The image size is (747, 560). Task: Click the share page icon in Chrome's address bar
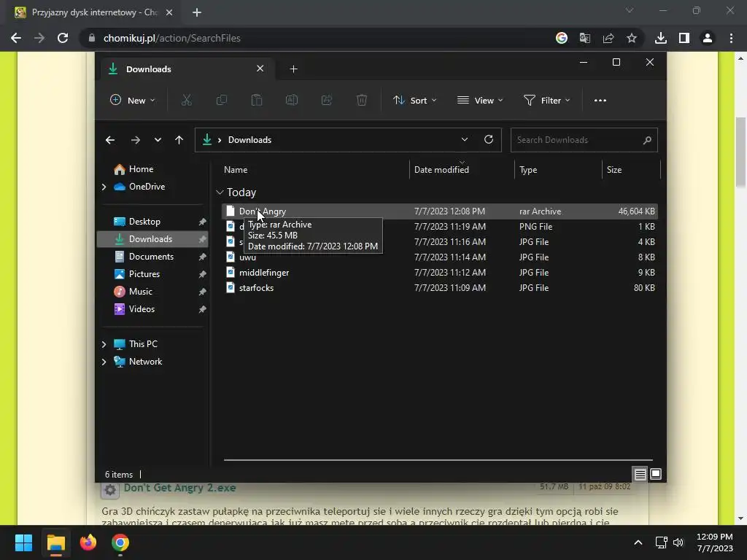(608, 38)
